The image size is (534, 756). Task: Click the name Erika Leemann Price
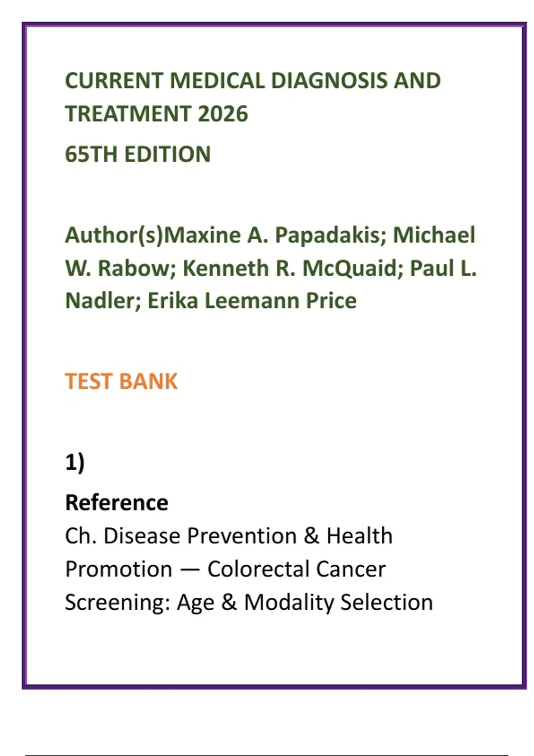pyautogui.click(x=252, y=301)
